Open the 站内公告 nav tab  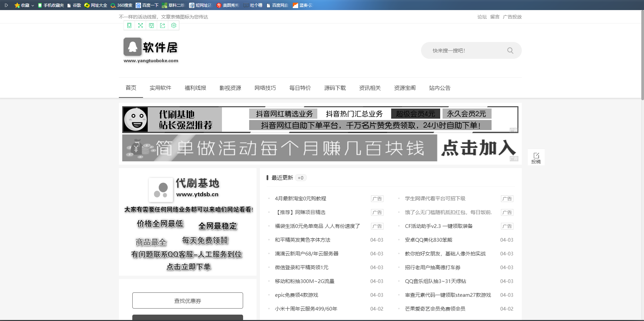click(x=440, y=88)
